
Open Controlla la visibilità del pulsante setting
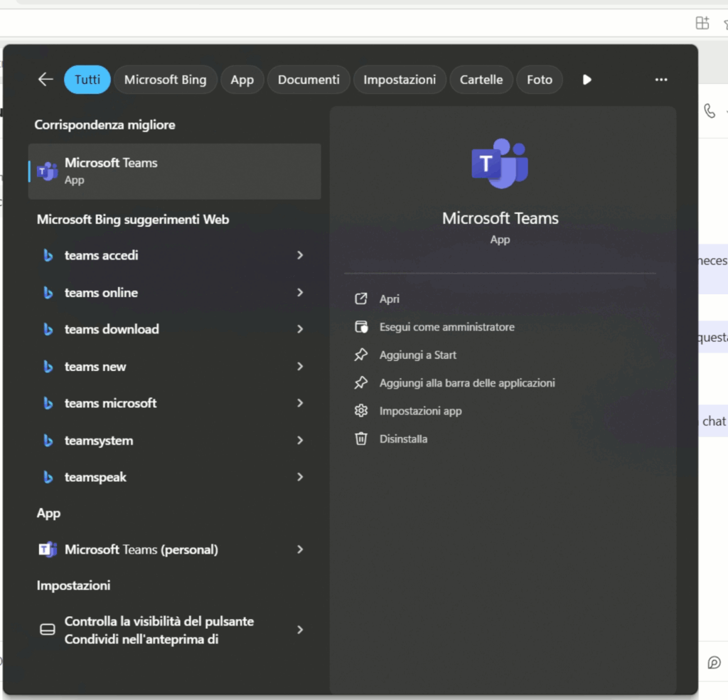(159, 630)
